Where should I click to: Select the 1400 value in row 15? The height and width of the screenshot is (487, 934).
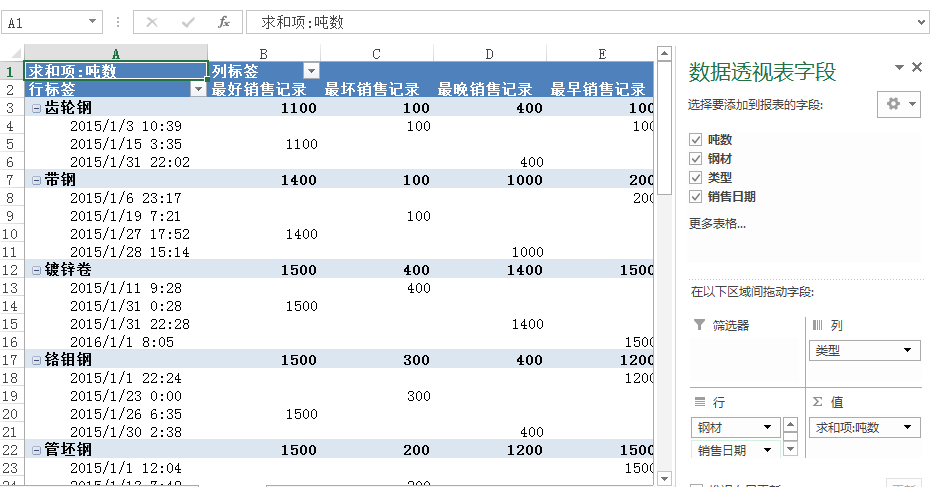[528, 324]
